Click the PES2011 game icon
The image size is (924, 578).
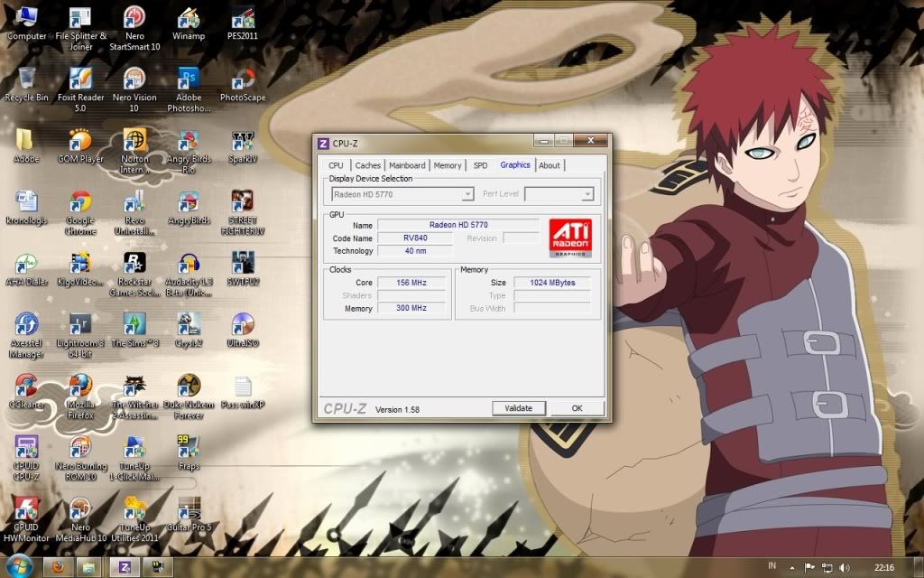tap(243, 23)
